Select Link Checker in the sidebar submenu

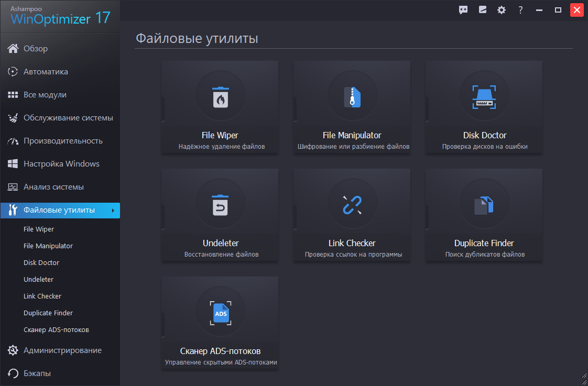pyautogui.click(x=42, y=296)
